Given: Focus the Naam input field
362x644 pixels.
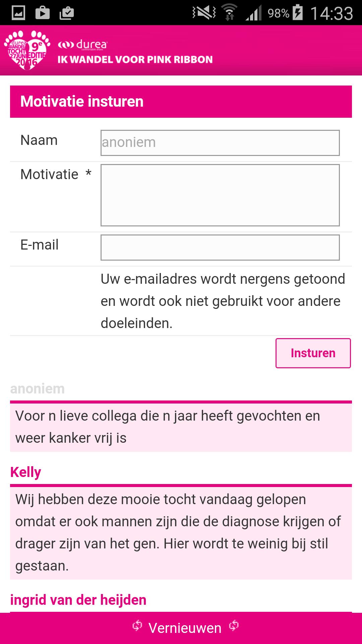Looking at the screenshot, I should (220, 143).
